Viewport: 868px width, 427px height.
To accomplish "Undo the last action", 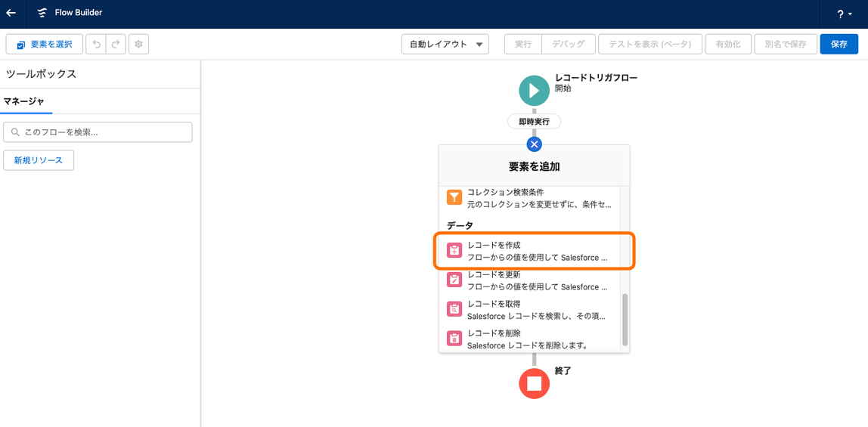I will [x=96, y=45].
